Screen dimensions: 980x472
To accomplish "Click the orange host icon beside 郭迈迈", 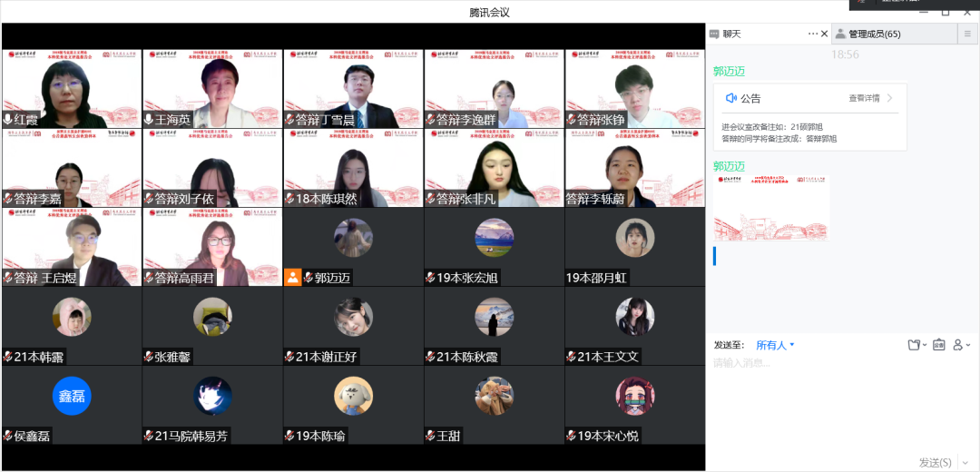I will pyautogui.click(x=292, y=278).
